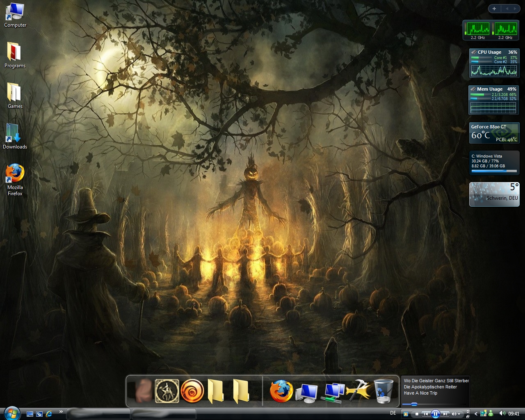Click the Firefox icon in the dock
Image resolution: width=525 pixels, height=420 pixels.
point(281,391)
